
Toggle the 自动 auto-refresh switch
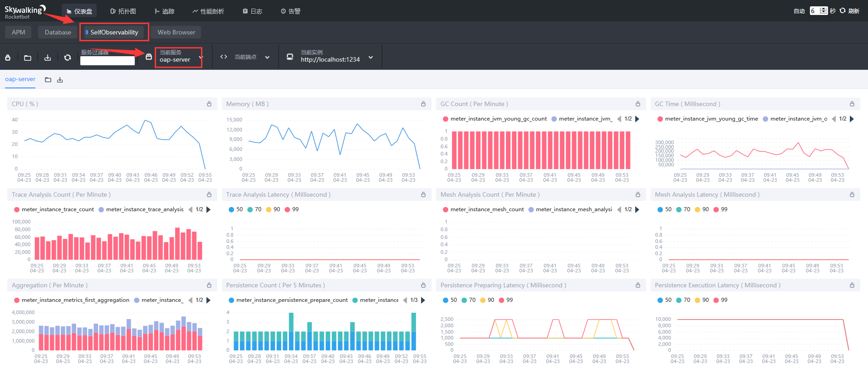799,11
